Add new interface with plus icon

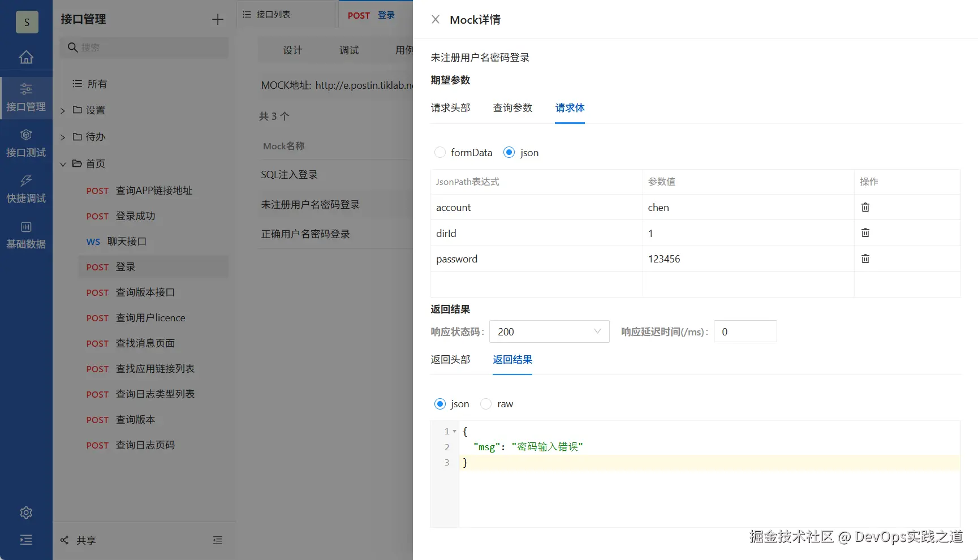click(x=218, y=20)
